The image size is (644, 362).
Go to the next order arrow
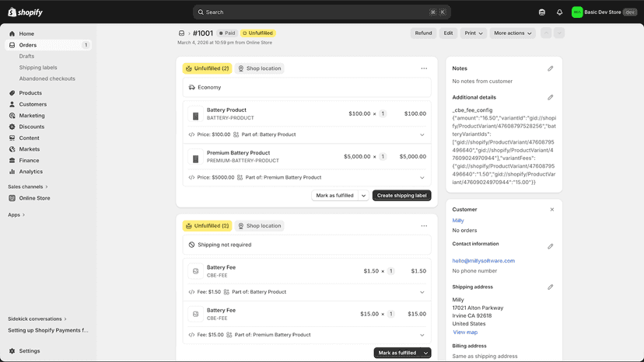[559, 33]
